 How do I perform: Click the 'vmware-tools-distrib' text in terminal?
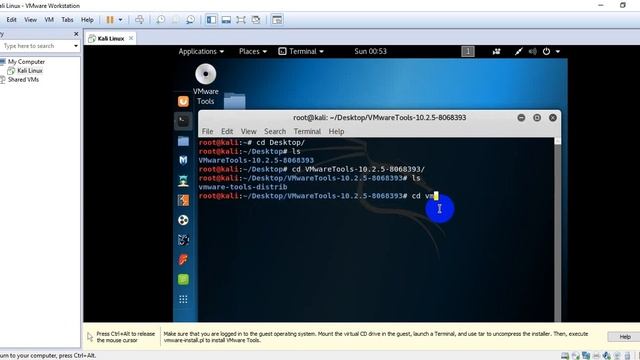coord(243,187)
